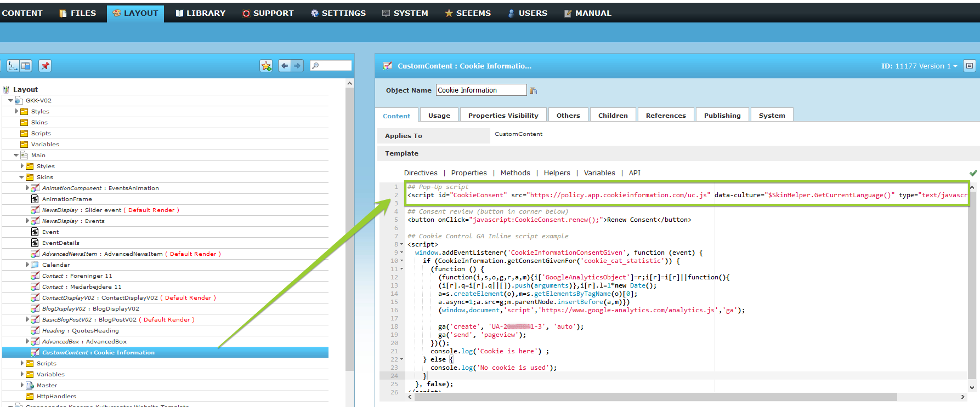Click Object Name text field
Viewport: 980px width, 407px height.
pos(481,90)
